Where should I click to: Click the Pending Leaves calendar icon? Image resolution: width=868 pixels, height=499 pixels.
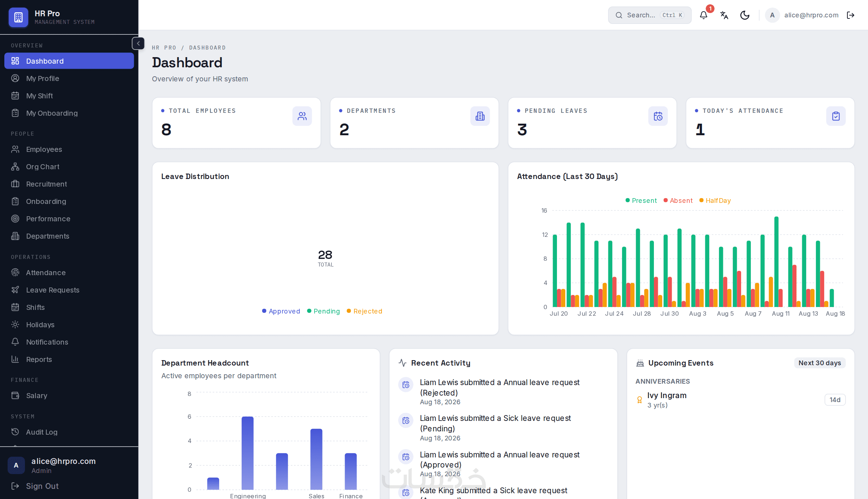(658, 116)
